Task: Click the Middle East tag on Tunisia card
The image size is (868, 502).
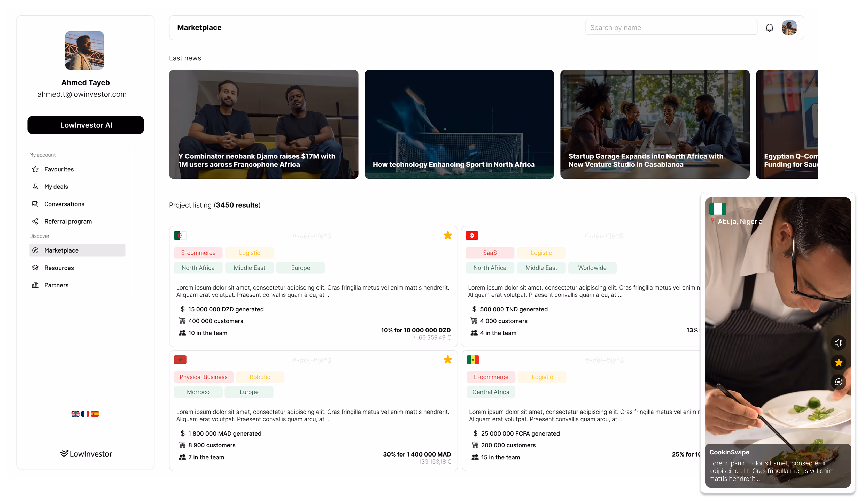Action: pyautogui.click(x=541, y=268)
